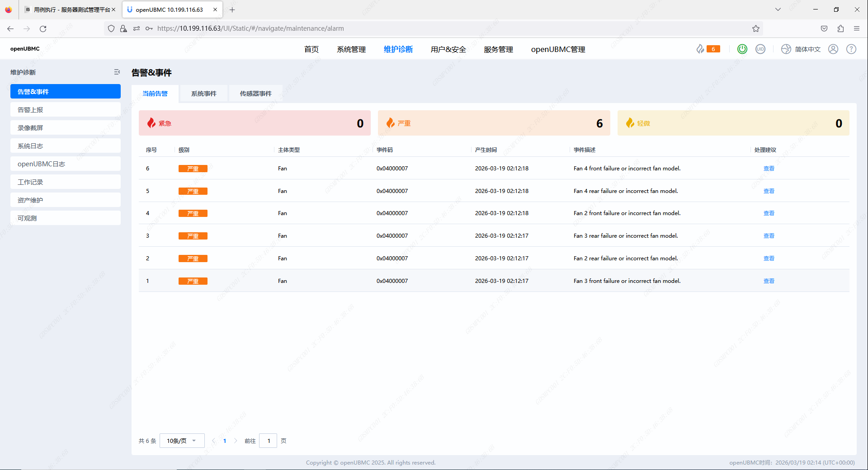The image size is (868, 470).
Task: Switch to the 传感器事件 tab
Action: pos(255,94)
